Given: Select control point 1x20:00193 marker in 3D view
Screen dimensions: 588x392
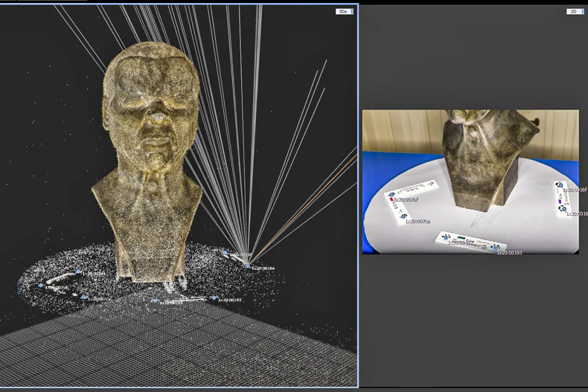Looking at the screenshot, I should [x=214, y=298].
